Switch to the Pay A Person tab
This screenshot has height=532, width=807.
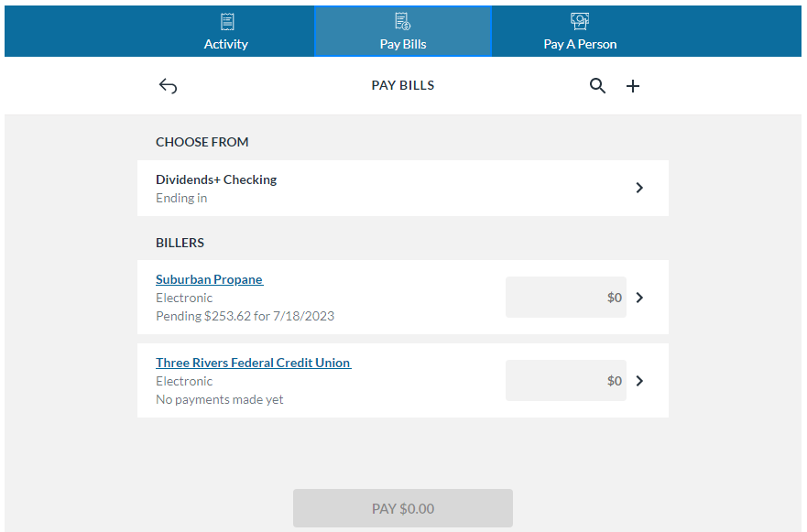580,31
